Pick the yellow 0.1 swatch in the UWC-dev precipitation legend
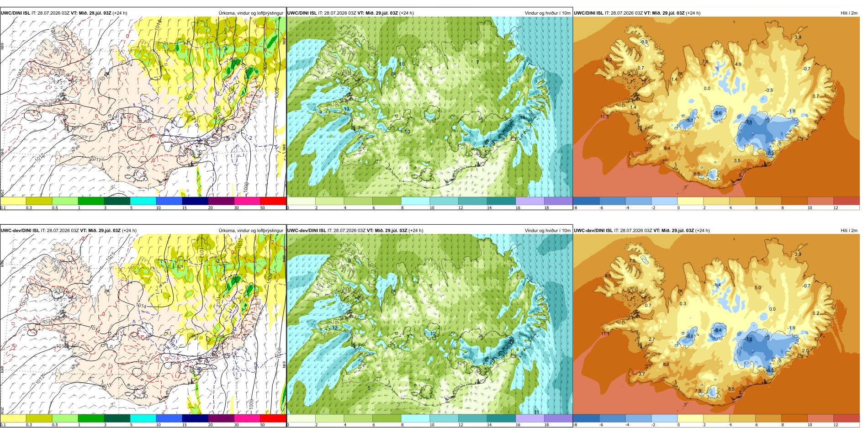Image resolution: width=868 pixels, height=434 pixels. [x=13, y=418]
